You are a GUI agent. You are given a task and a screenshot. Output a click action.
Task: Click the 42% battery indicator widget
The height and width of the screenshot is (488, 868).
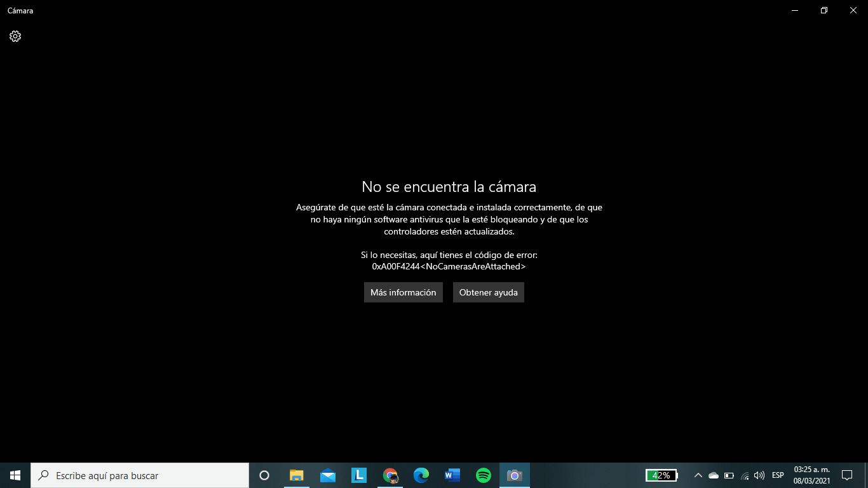pos(661,475)
